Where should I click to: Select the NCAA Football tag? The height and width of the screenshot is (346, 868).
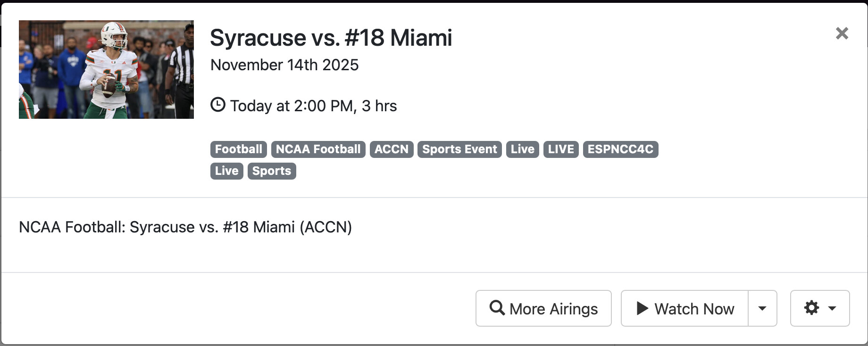(x=318, y=149)
